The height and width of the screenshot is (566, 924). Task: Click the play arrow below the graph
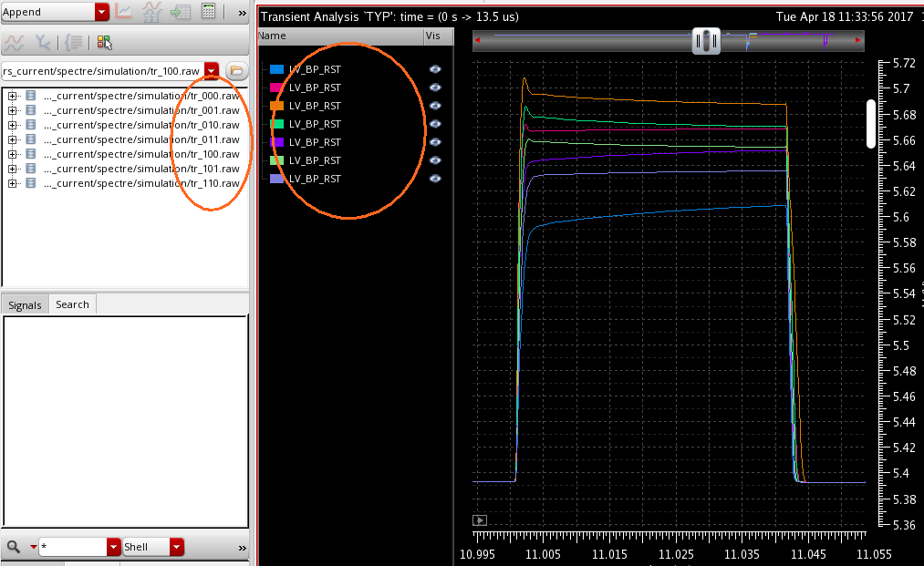(480, 520)
